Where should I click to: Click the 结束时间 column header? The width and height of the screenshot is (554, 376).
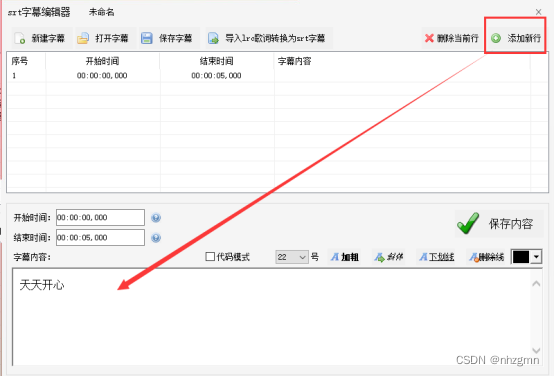click(217, 61)
